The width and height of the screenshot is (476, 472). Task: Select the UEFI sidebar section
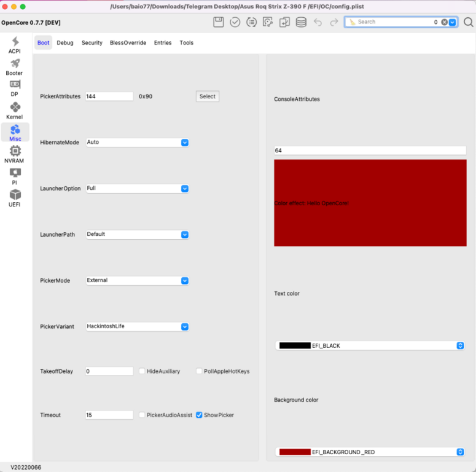15,198
